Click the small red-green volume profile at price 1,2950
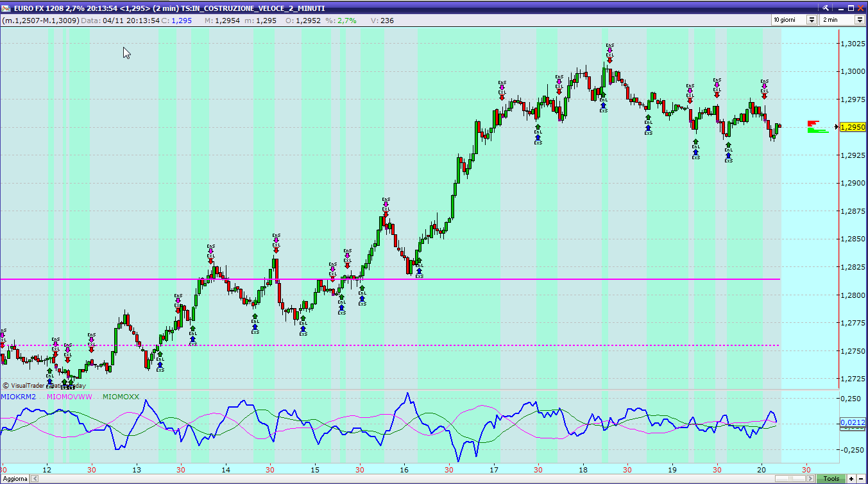Image resolution: width=868 pixels, height=484 pixels. [817, 126]
